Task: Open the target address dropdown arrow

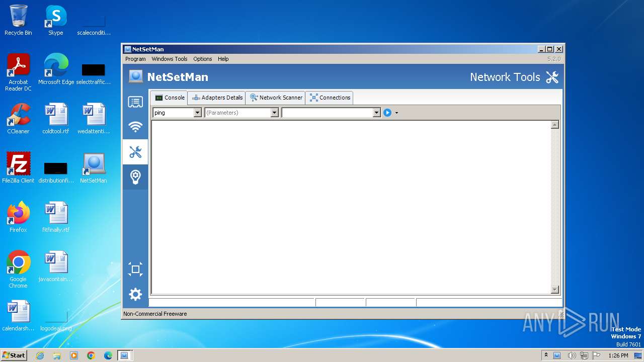Action: [x=376, y=113]
